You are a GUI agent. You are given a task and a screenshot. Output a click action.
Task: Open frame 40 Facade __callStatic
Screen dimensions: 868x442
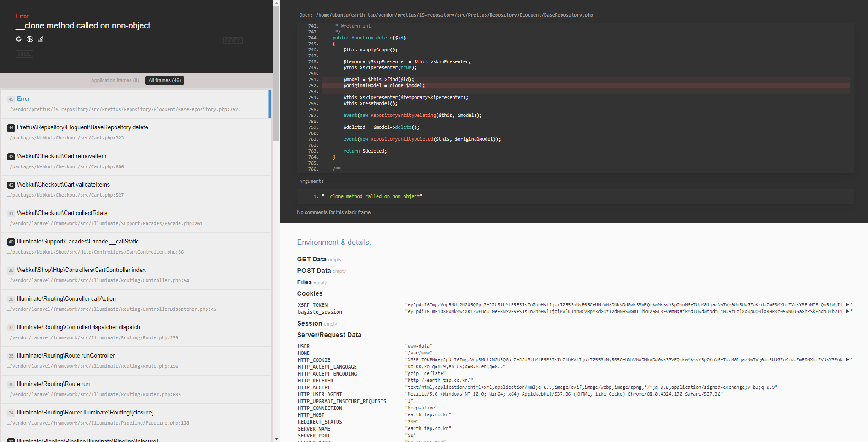pyautogui.click(x=136, y=247)
